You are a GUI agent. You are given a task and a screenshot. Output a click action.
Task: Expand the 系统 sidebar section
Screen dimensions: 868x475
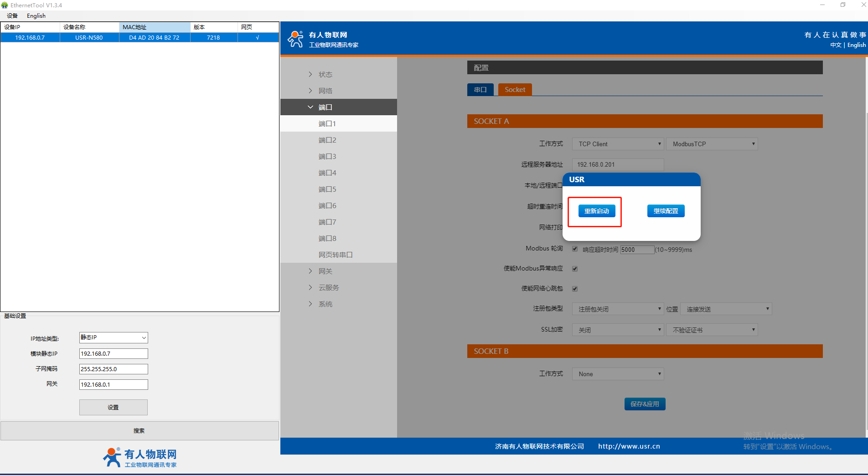325,304
